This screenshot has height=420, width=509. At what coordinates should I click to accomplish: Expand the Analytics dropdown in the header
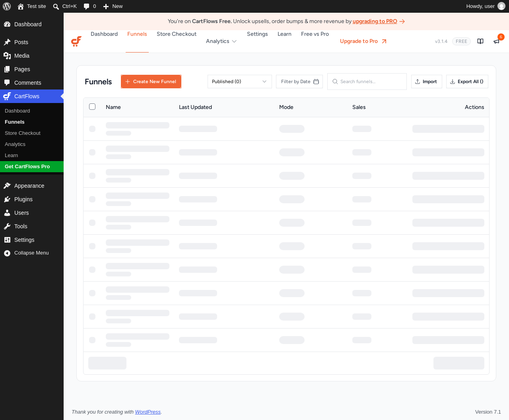[221, 41]
